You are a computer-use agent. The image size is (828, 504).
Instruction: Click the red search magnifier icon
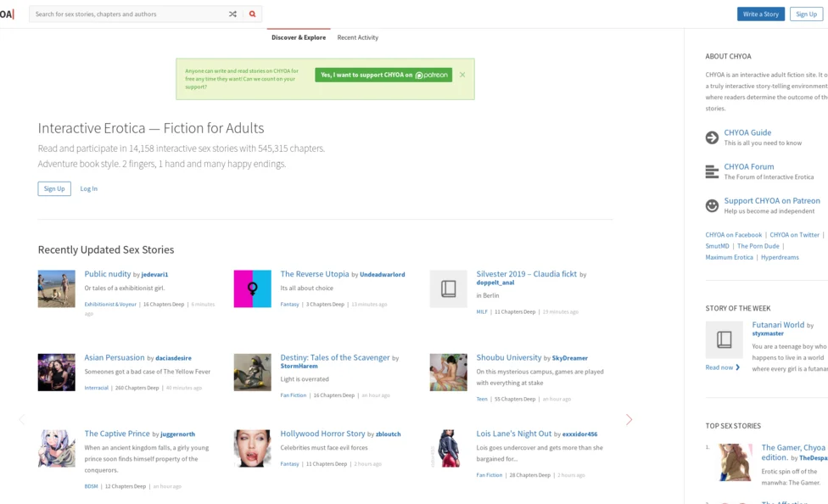pyautogui.click(x=252, y=14)
